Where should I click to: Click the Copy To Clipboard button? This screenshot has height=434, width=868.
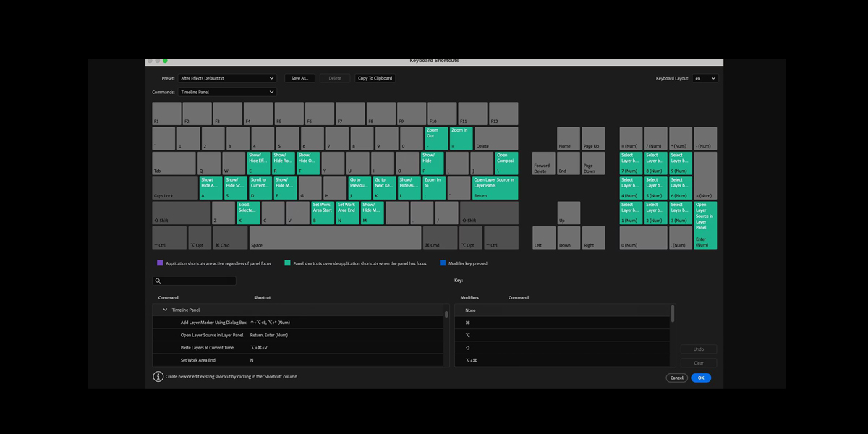pyautogui.click(x=375, y=78)
